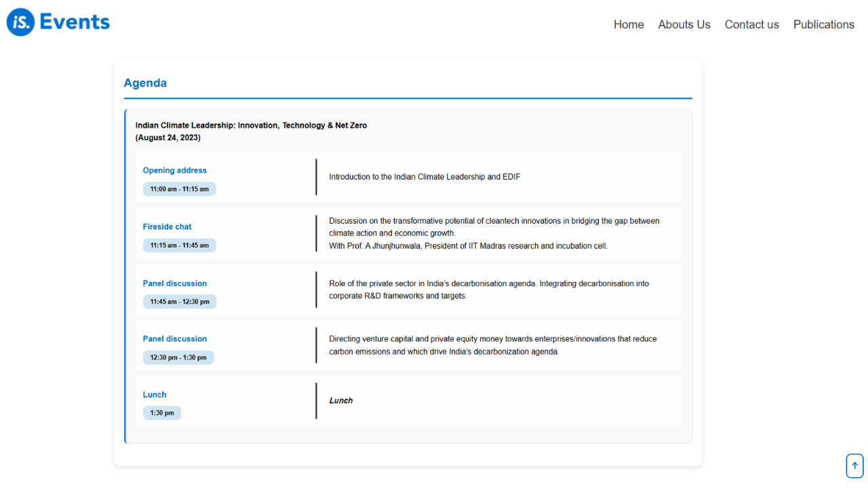Click the Introduction to Indian Climate Leadership text

pos(425,177)
